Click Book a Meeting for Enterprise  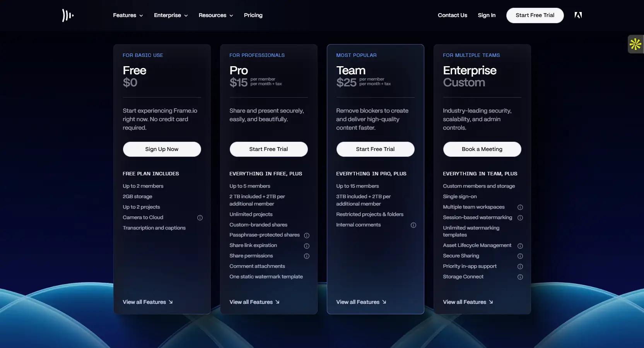tap(482, 149)
